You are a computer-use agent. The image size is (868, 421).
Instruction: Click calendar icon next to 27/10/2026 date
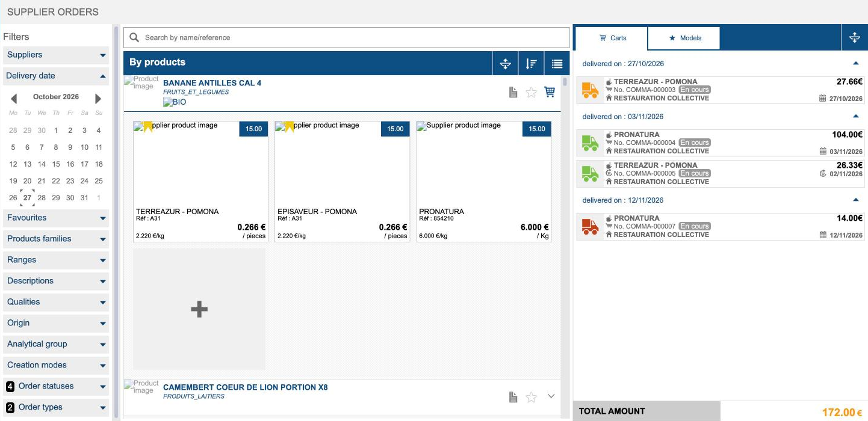[823, 99]
